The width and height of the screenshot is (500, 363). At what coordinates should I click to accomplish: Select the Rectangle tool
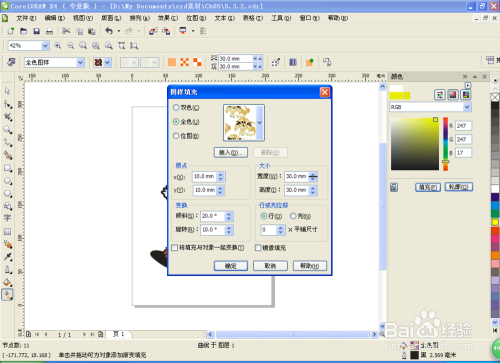tap(7, 168)
